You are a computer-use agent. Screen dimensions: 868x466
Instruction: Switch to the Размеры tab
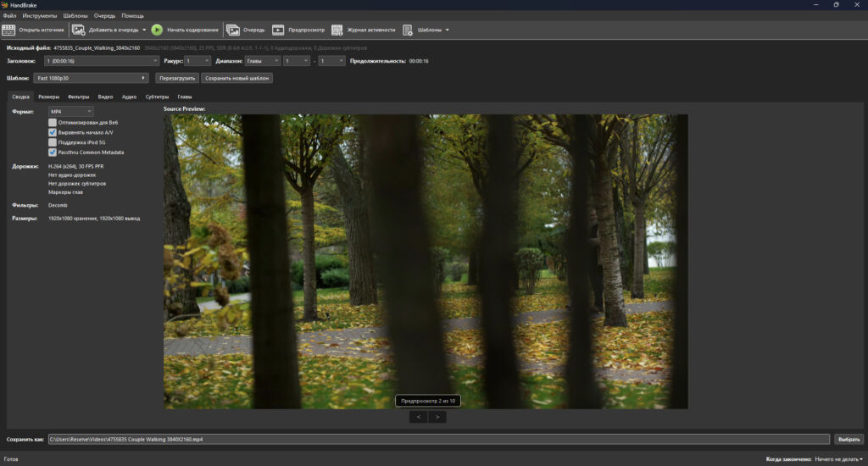click(48, 97)
